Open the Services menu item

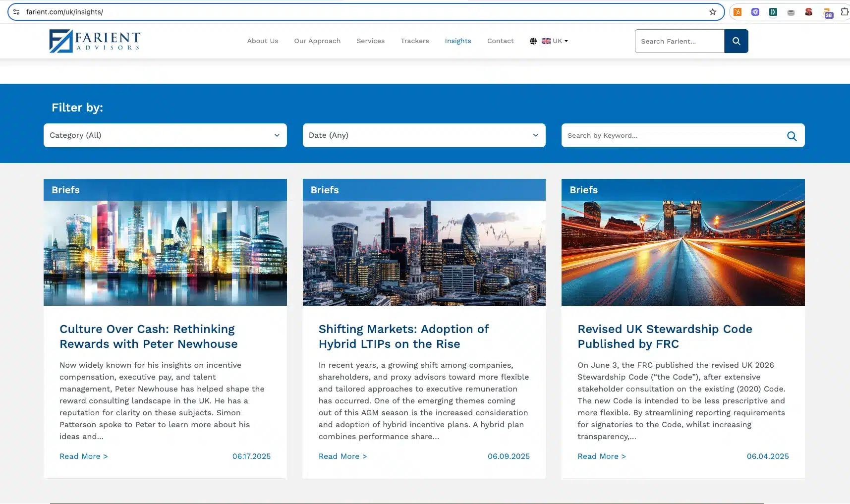370,41
